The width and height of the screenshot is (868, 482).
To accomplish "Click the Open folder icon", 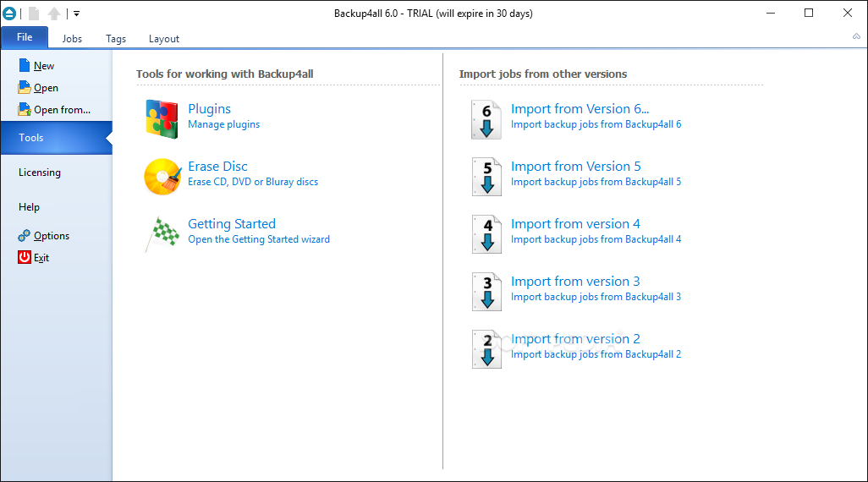I will (25, 87).
